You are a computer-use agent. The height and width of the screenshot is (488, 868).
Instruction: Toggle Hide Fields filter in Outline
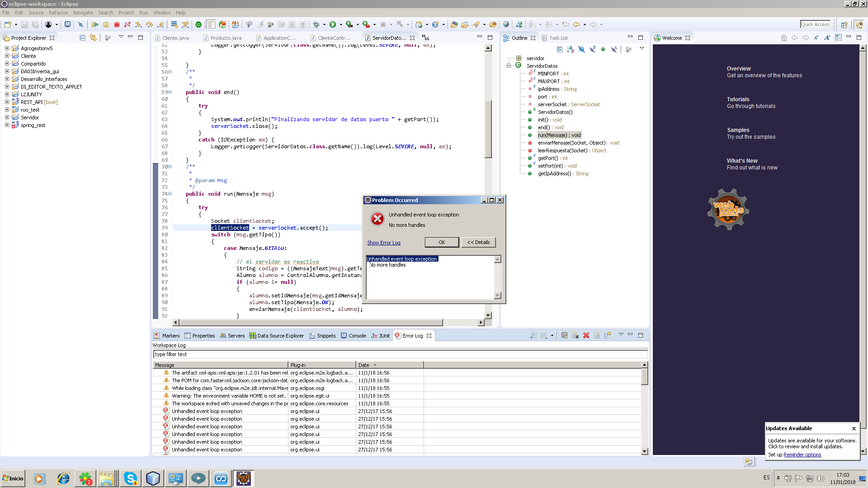581,50
